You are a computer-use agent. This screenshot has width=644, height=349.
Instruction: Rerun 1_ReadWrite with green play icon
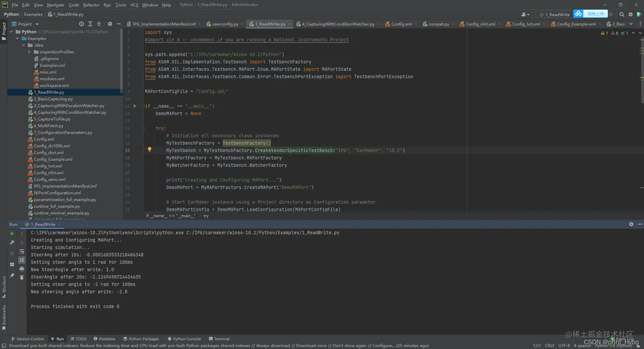click(12, 234)
